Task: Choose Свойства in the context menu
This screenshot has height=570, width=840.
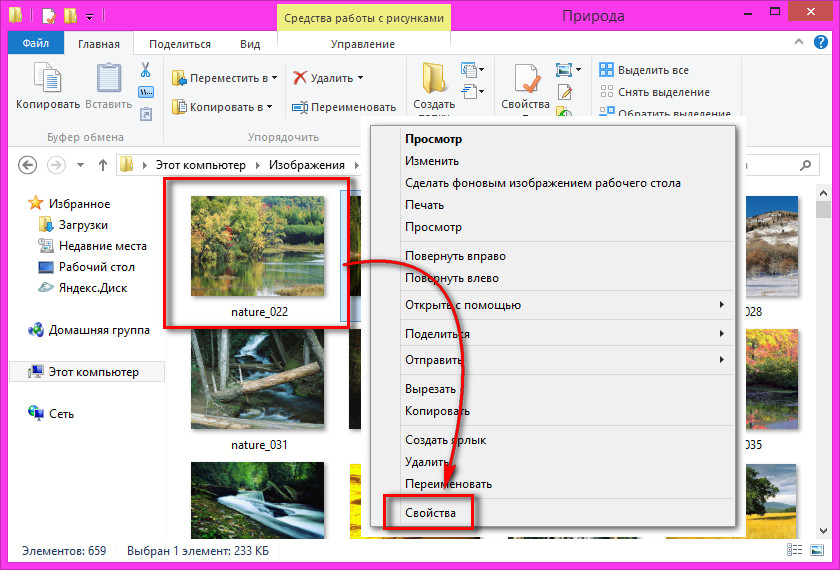Action: (x=430, y=513)
